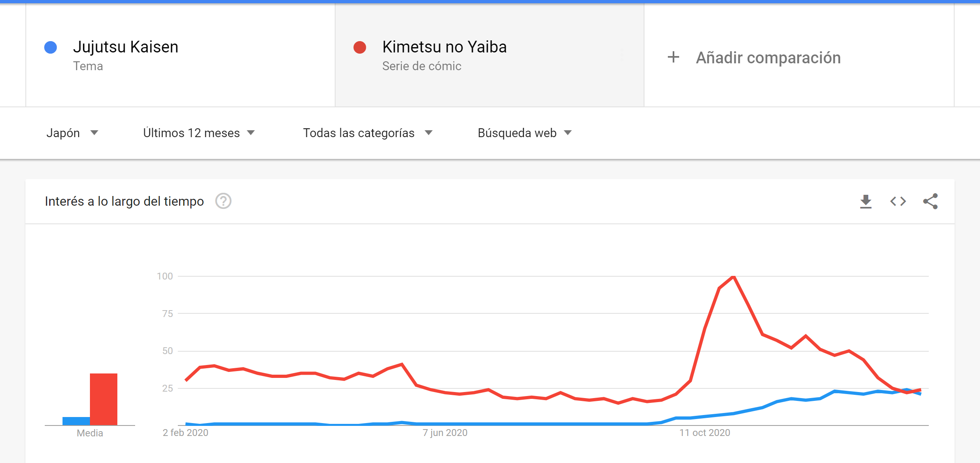980x463 pixels.
Task: Click the blue Jujutsu Kaisen color dot
Action: tap(50, 47)
